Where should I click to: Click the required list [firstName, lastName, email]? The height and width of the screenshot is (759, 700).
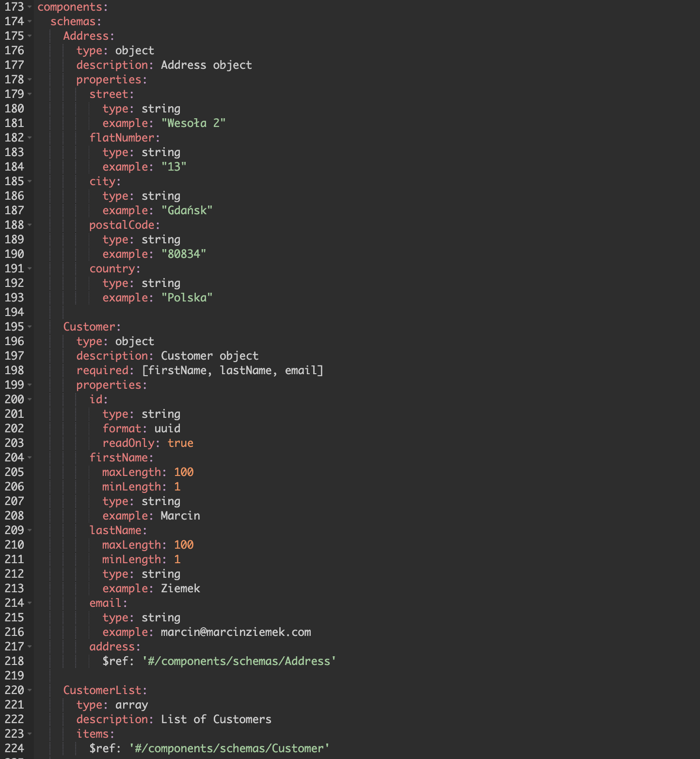pyautogui.click(x=233, y=371)
